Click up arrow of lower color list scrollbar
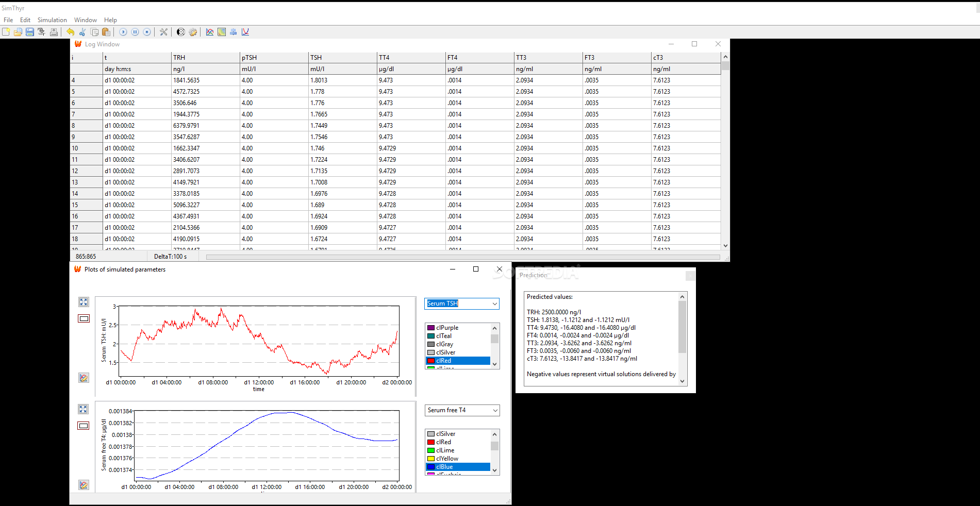This screenshot has width=980, height=506. [x=495, y=434]
